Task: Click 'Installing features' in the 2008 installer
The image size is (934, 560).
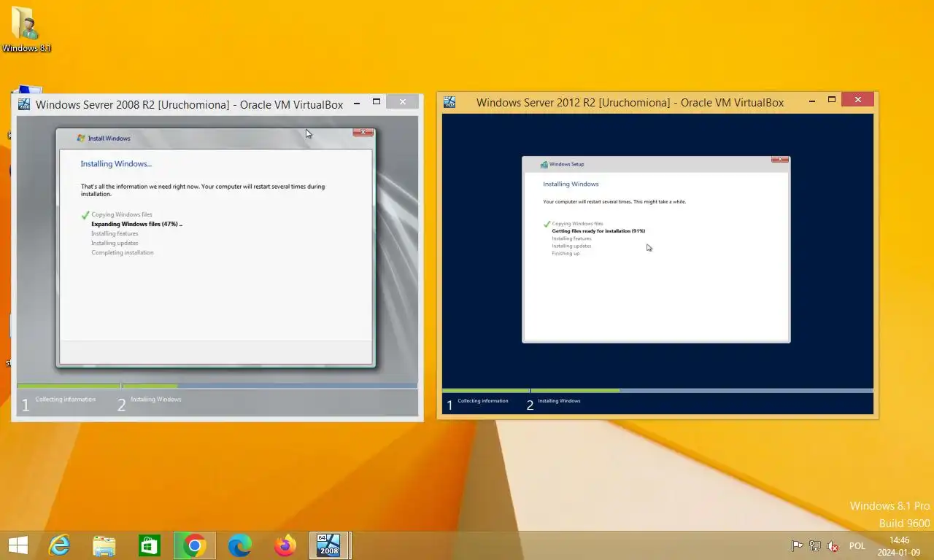Action: (x=115, y=233)
